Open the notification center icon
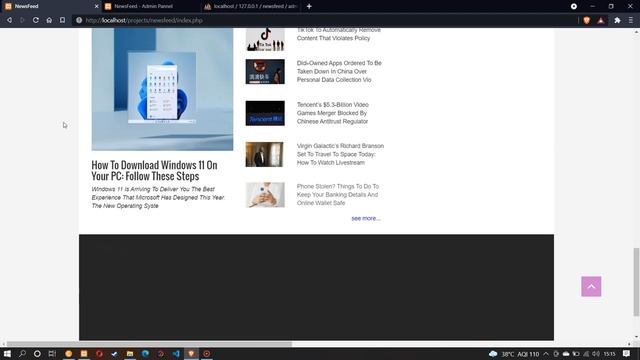The width and height of the screenshot is (640, 360). [x=627, y=354]
